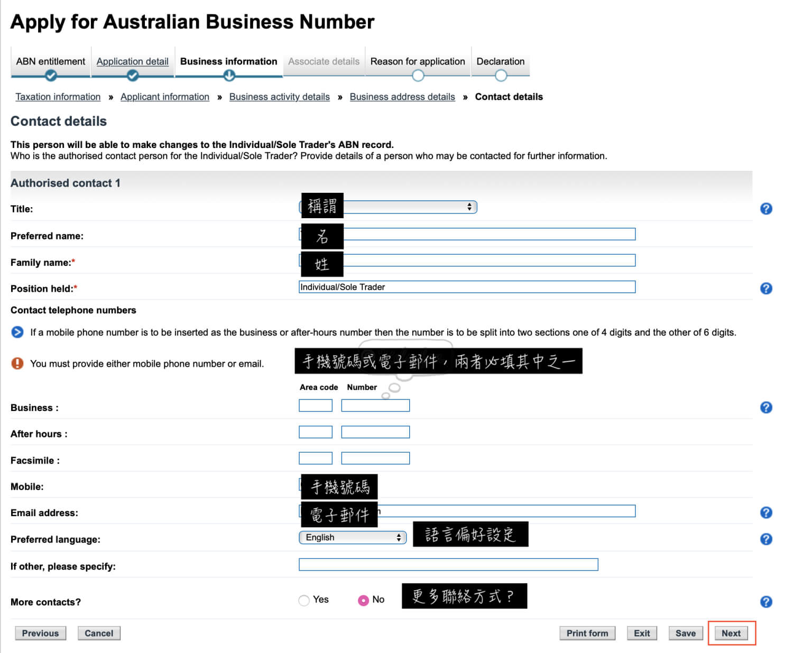
Task: Open the Application detail tab
Action: tap(132, 61)
